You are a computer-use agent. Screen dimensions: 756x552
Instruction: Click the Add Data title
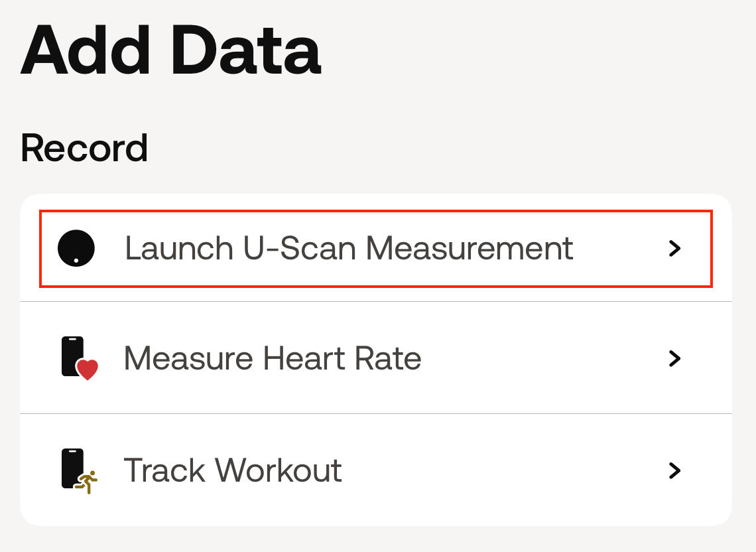pos(168,48)
